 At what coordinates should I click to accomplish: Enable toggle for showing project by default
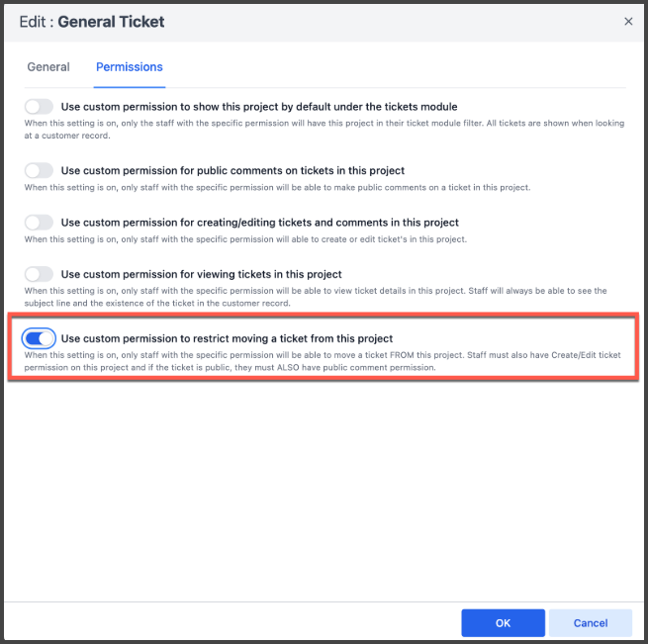pos(39,107)
